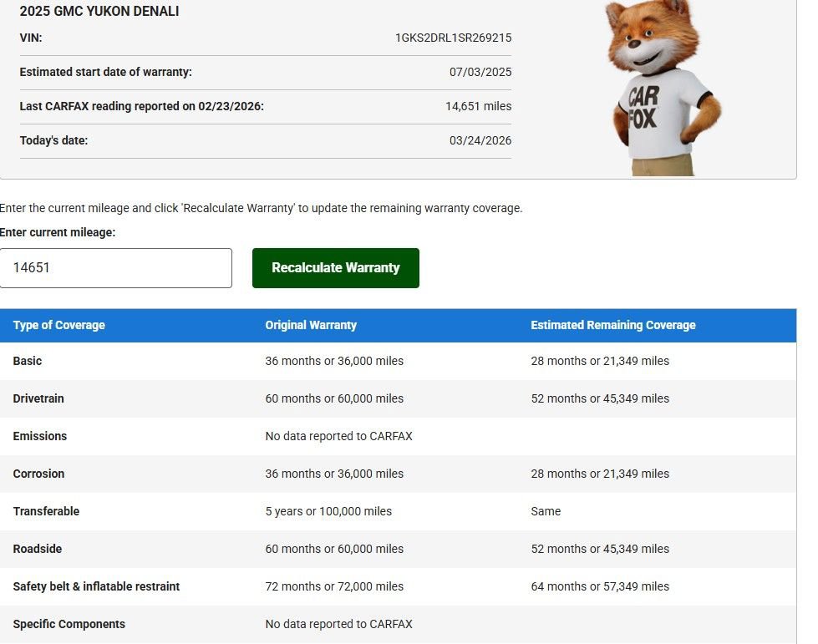Select the Drivetrain coverage row label
The height and width of the screenshot is (644, 818).
coord(38,398)
